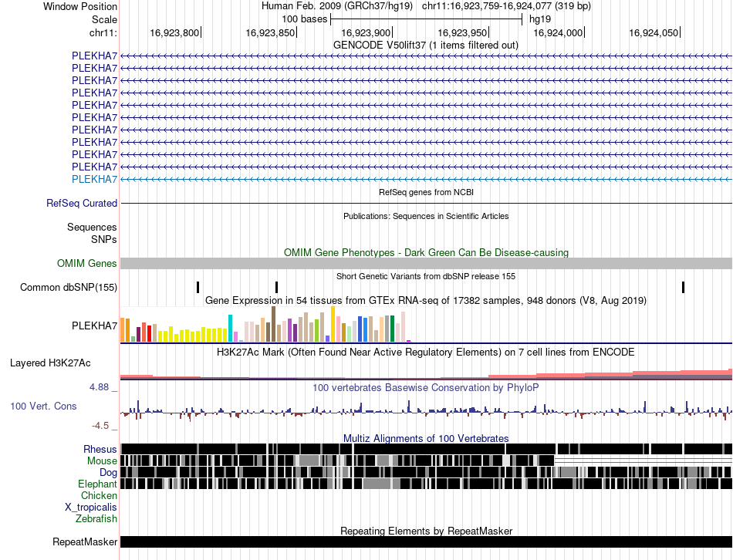
Task: Click the SNPs track label
Action: click(x=104, y=239)
